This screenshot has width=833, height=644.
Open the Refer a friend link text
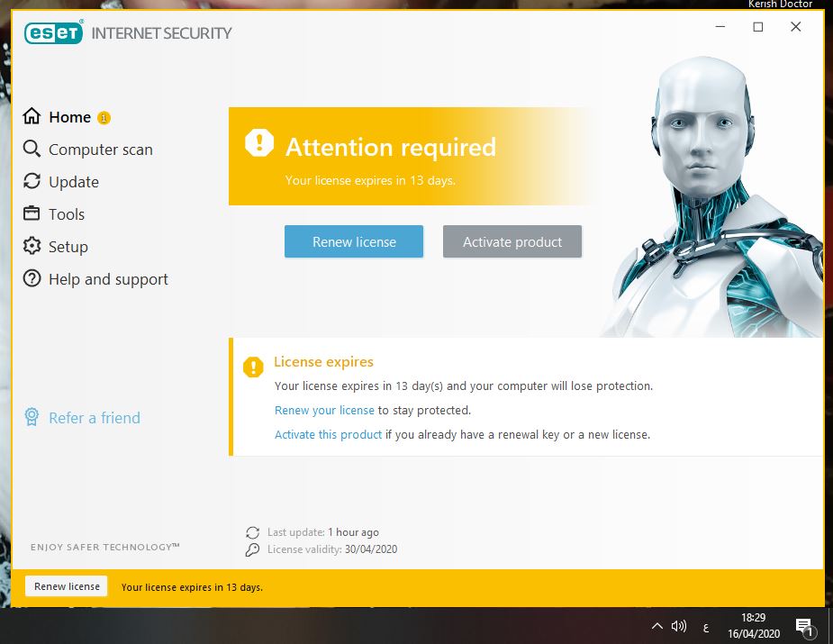pyautogui.click(x=95, y=418)
